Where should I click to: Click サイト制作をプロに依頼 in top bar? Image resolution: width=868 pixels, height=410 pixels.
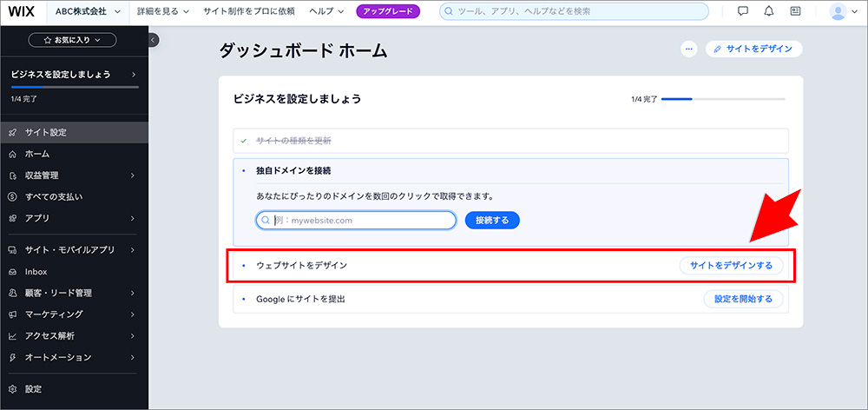click(248, 11)
